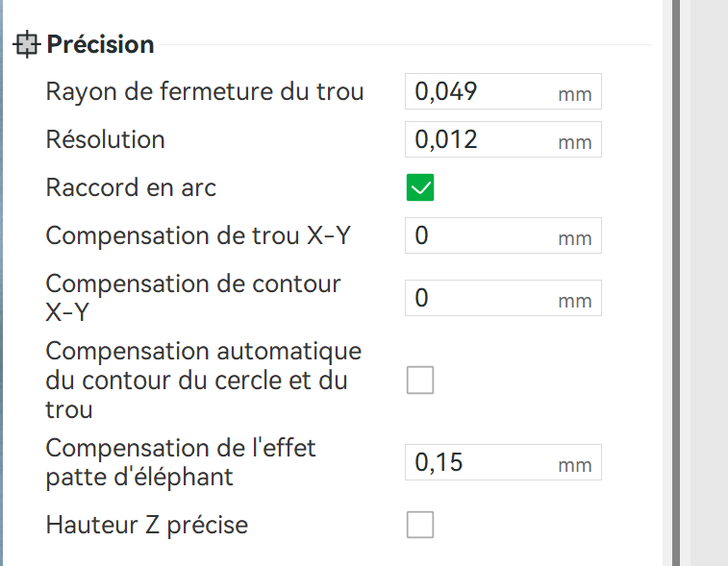
Task: Select the Précision section heading
Action: tap(100, 44)
